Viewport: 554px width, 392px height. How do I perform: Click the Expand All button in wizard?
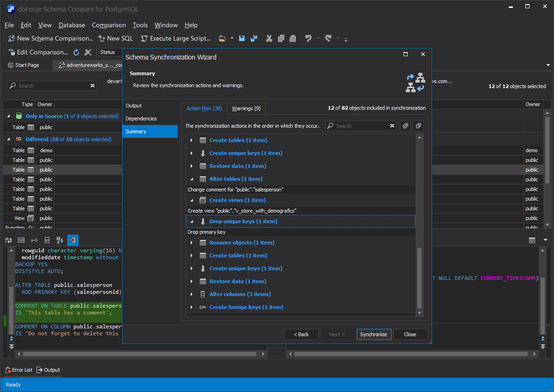[x=405, y=126]
